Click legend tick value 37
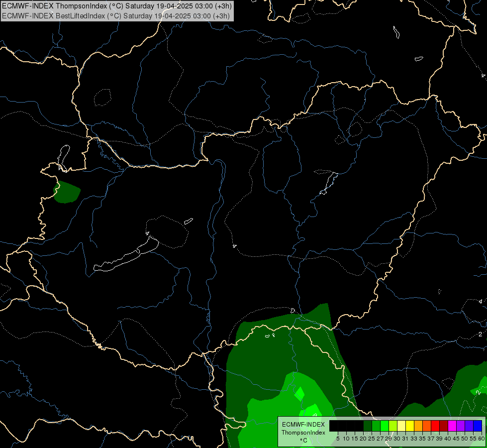This screenshot has height=448, width=487. [430, 439]
